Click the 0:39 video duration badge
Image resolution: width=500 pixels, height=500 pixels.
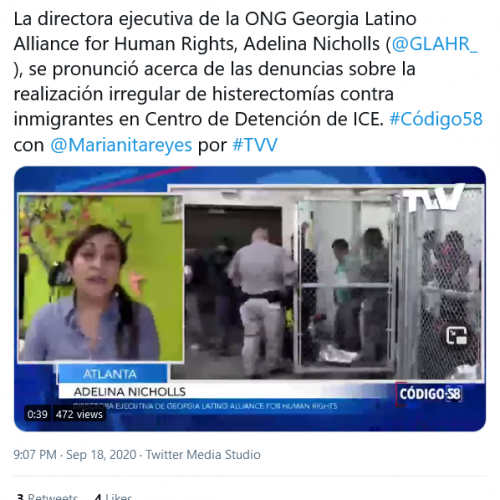(37, 414)
